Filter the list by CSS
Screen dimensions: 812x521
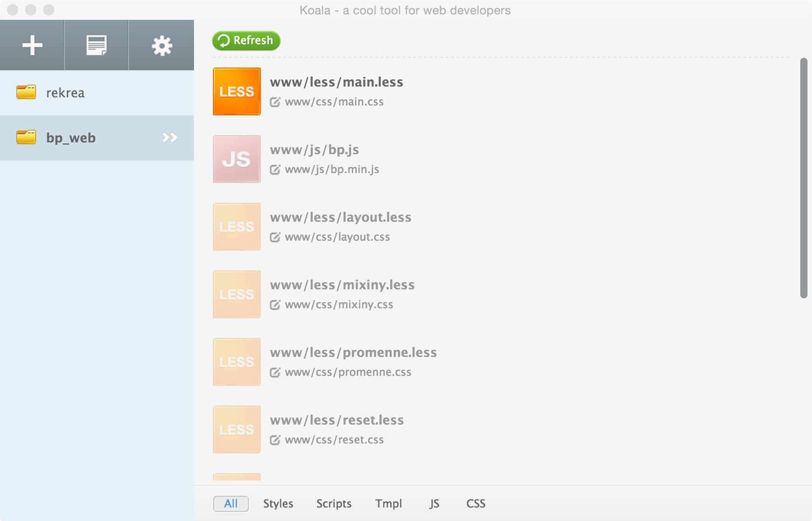(x=475, y=503)
